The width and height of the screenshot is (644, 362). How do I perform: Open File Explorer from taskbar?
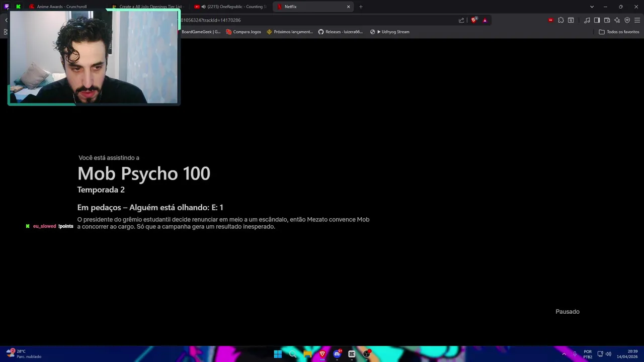pos(307,354)
